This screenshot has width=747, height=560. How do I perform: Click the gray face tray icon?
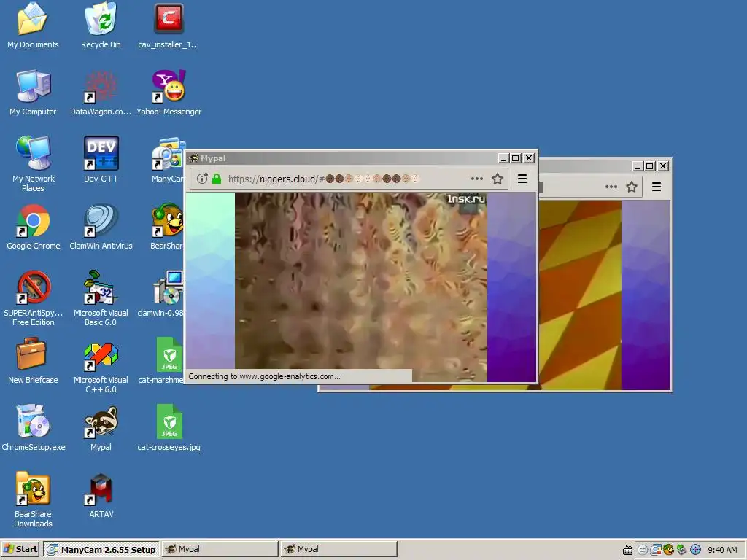pyautogui.click(x=643, y=550)
